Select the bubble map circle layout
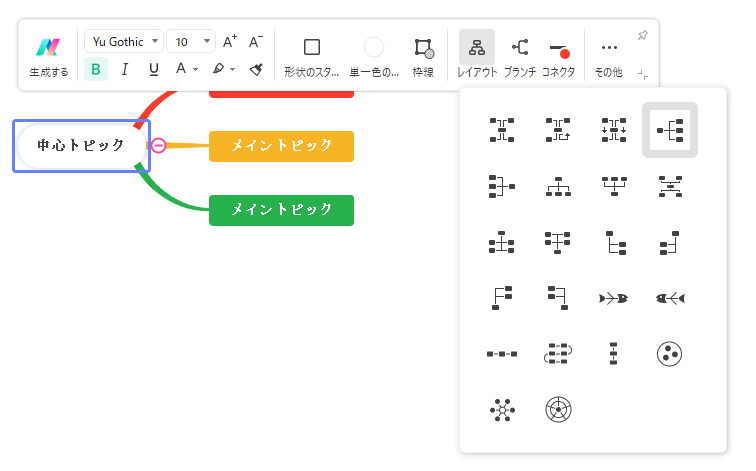 (x=670, y=354)
